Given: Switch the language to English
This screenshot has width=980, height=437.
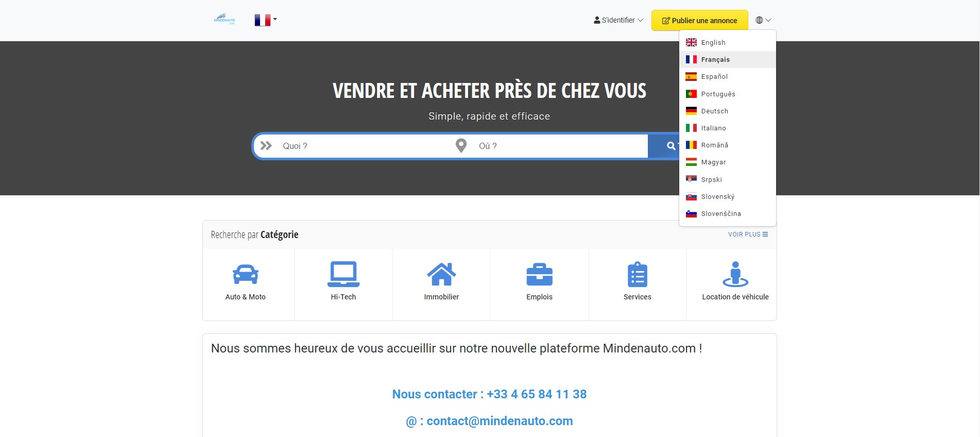Looking at the screenshot, I should pos(713,42).
